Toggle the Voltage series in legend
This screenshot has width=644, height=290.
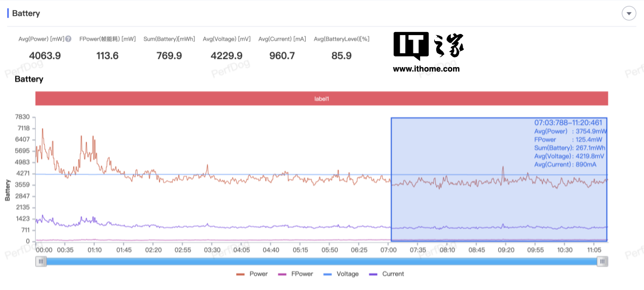(340, 274)
